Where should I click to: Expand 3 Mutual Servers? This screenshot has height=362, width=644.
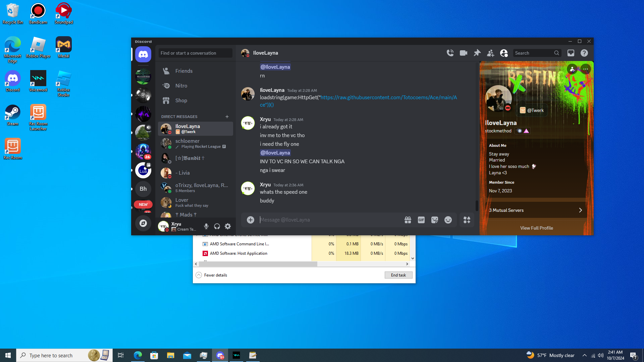pos(536,210)
